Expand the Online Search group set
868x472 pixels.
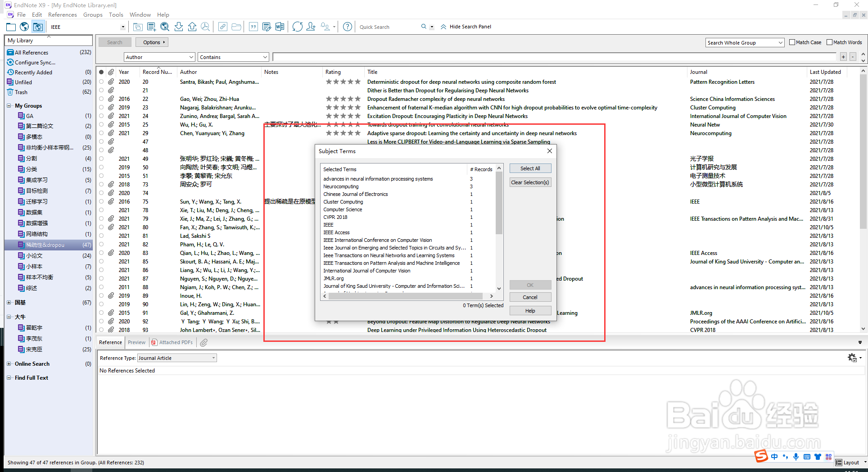click(9, 364)
